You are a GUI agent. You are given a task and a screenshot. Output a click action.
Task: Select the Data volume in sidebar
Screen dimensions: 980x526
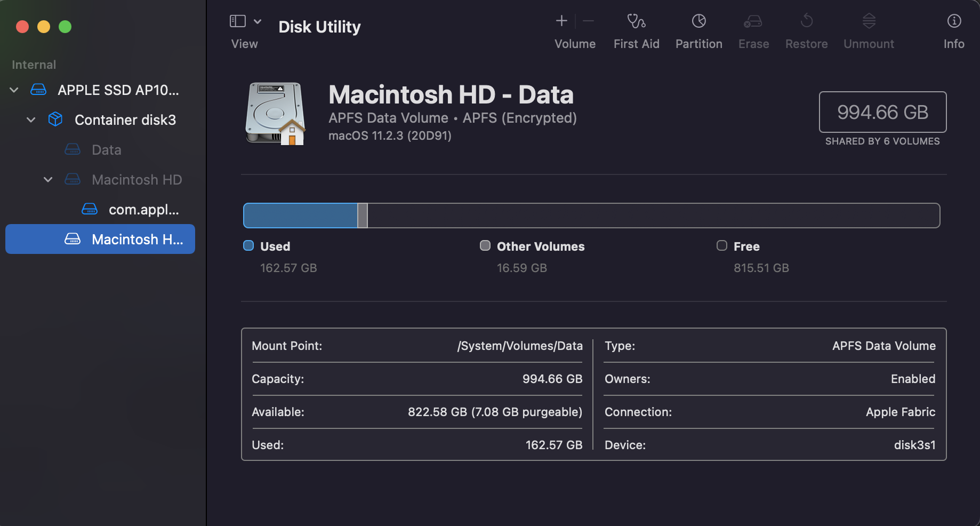[106, 150]
